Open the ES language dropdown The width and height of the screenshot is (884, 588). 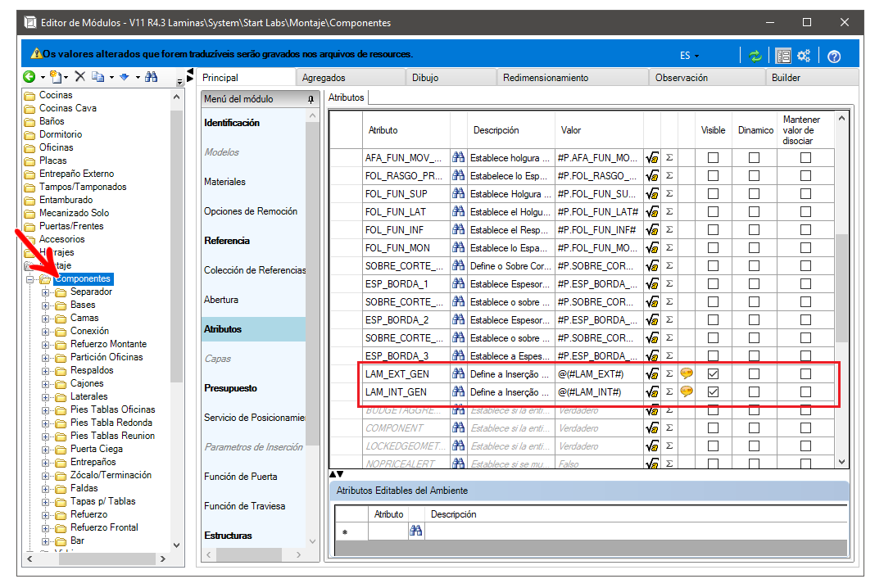tap(689, 56)
